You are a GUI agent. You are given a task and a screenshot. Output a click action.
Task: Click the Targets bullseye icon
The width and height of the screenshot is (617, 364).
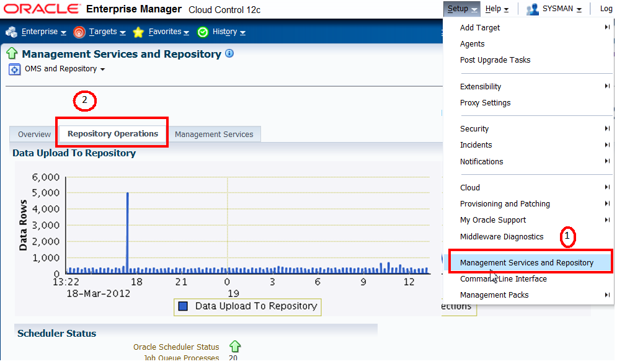tap(79, 32)
